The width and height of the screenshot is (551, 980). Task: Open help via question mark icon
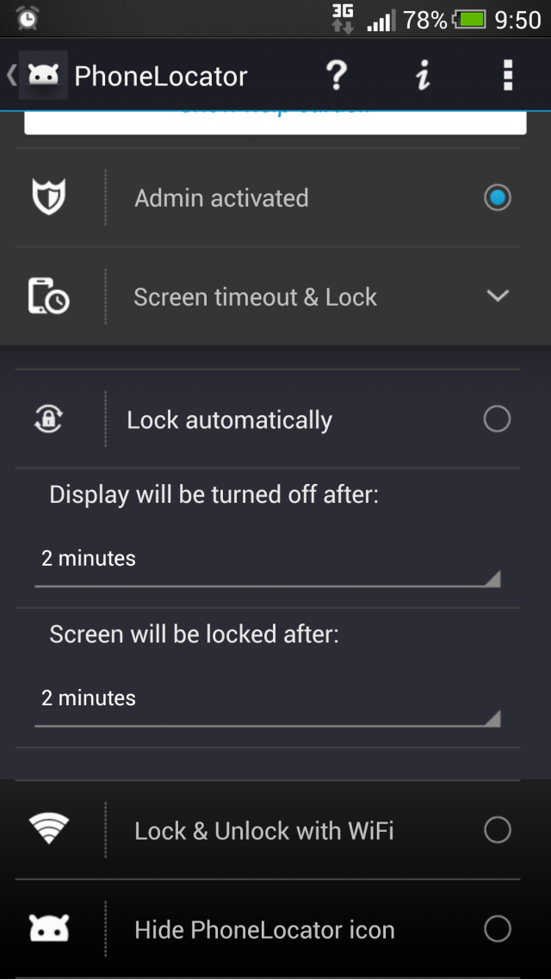337,76
